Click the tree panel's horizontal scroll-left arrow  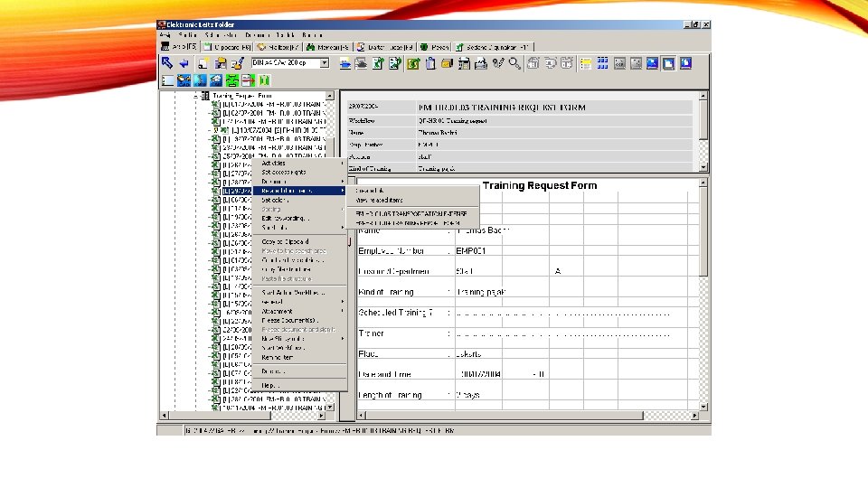coord(164,416)
